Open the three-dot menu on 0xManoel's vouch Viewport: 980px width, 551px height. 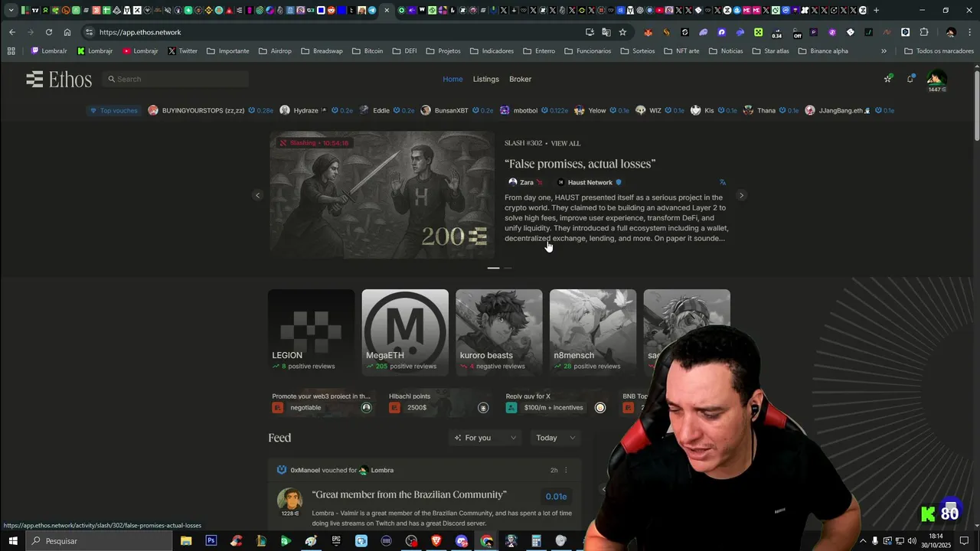pos(567,470)
